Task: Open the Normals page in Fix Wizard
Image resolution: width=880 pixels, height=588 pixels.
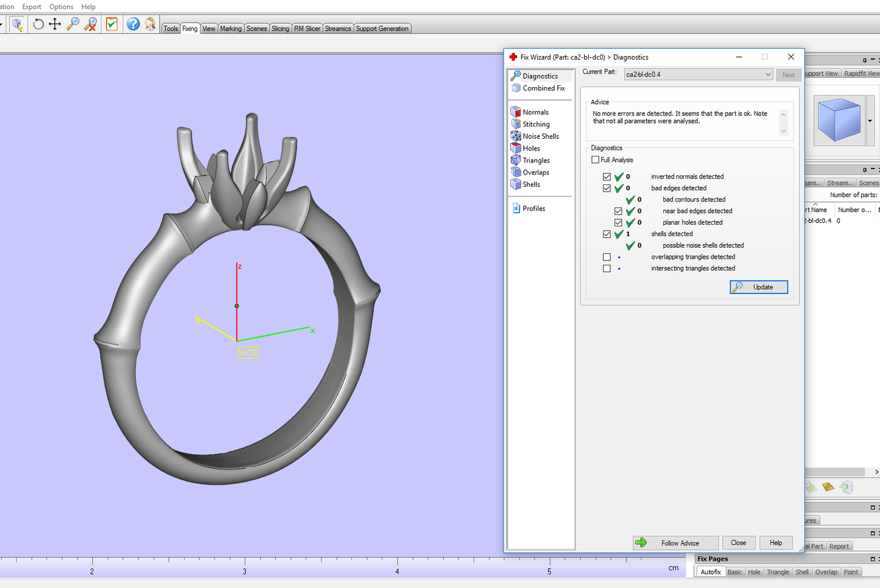Action: point(535,112)
